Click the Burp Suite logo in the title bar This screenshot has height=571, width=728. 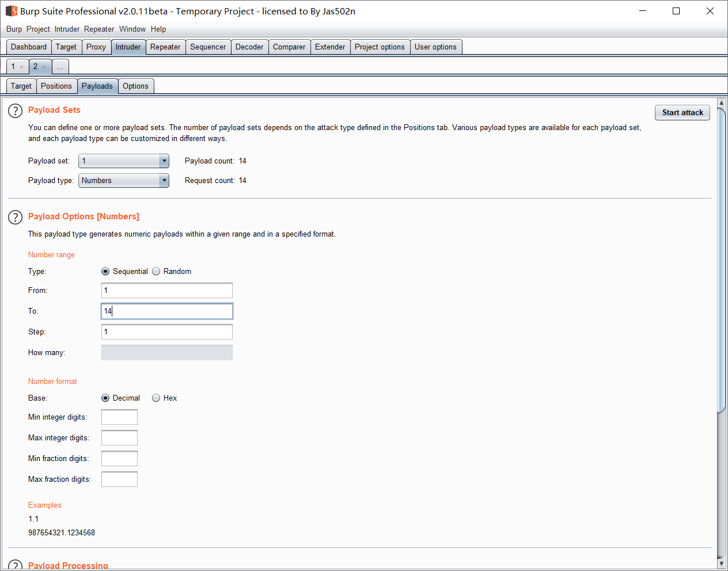[11, 11]
